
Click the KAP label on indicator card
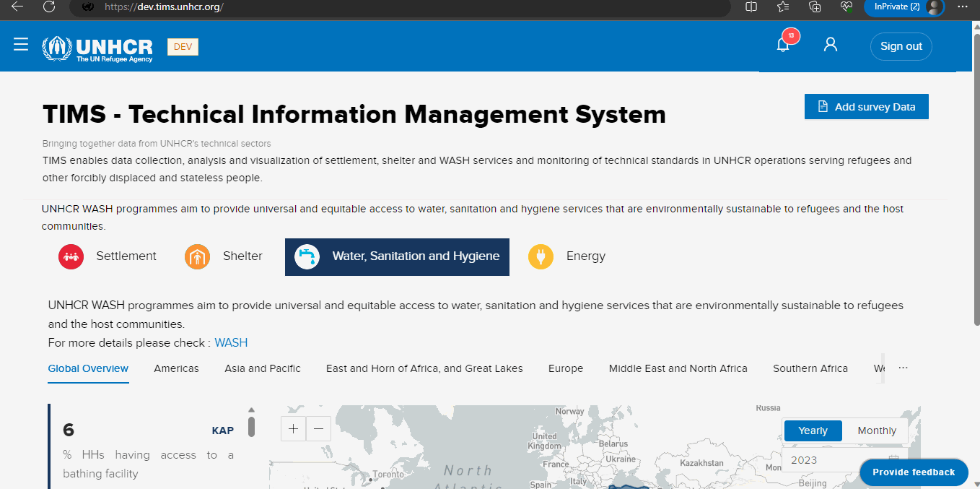click(x=223, y=430)
